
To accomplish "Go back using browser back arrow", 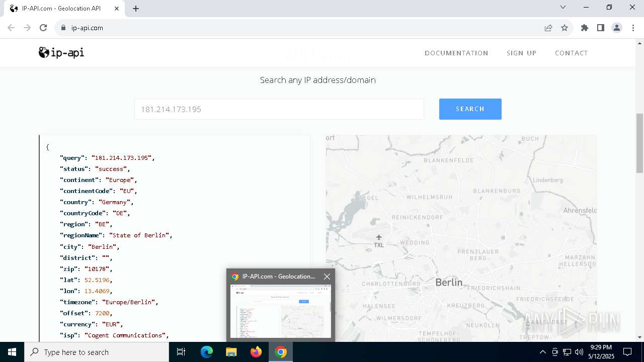I will [x=11, y=28].
